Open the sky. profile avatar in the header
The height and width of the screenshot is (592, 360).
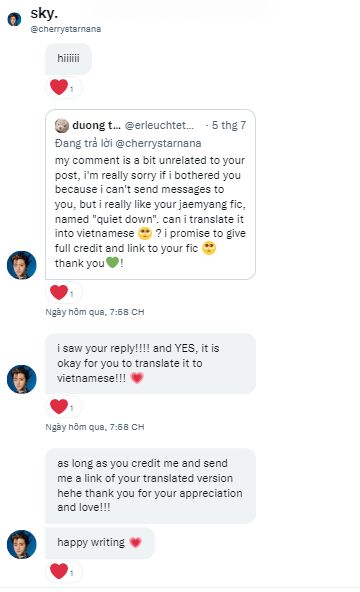pyautogui.click(x=14, y=19)
